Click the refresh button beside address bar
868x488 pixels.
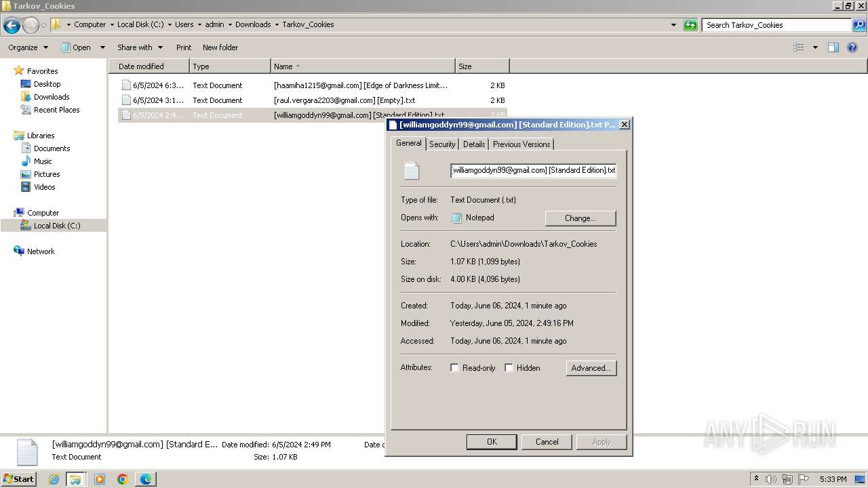point(690,25)
